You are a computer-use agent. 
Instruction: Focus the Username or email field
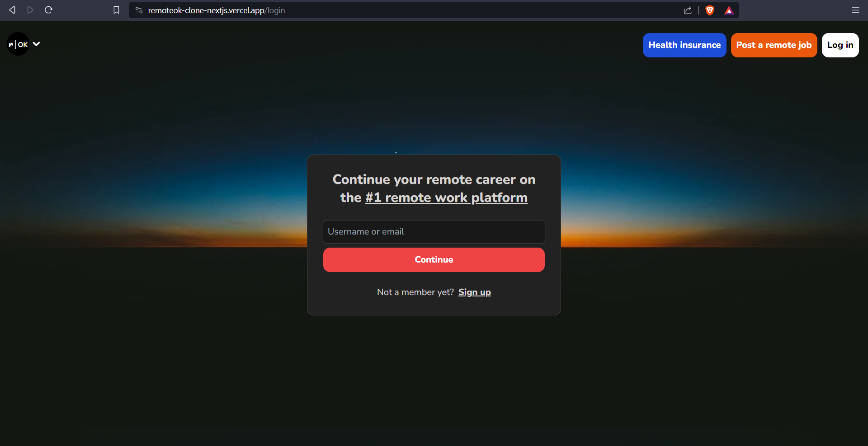[434, 232]
